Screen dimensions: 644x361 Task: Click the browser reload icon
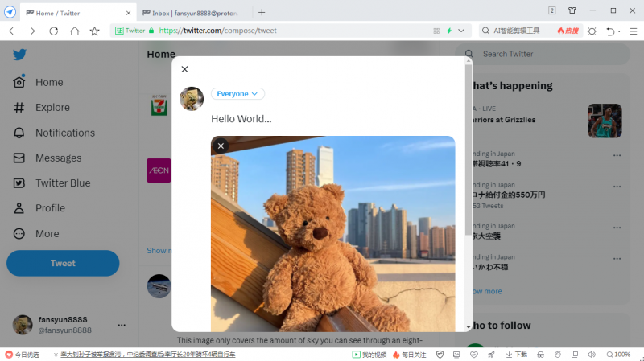(54, 31)
